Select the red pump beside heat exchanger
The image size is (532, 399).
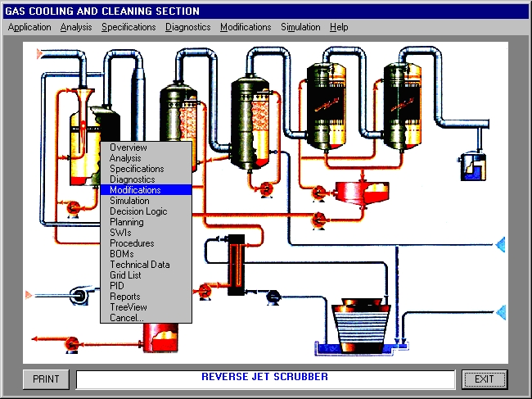pyautogui.click(x=205, y=292)
